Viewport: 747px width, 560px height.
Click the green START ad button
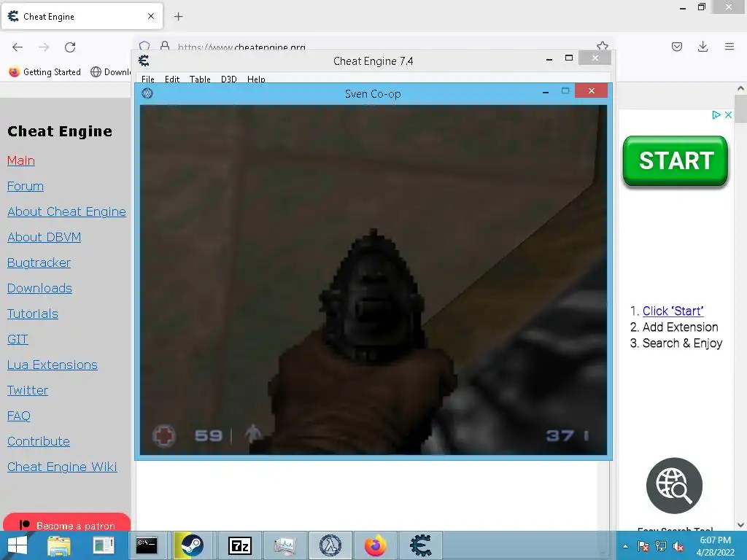(x=675, y=161)
